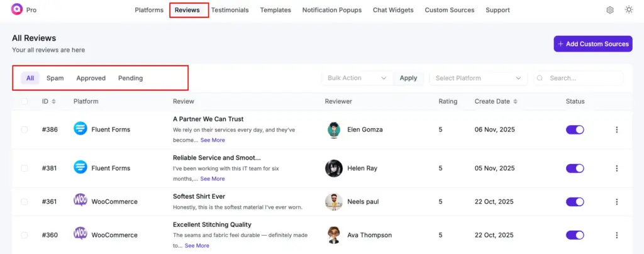644x254 pixels.
Task: Disable status toggle for Helen Ray review
Action: click(x=575, y=168)
